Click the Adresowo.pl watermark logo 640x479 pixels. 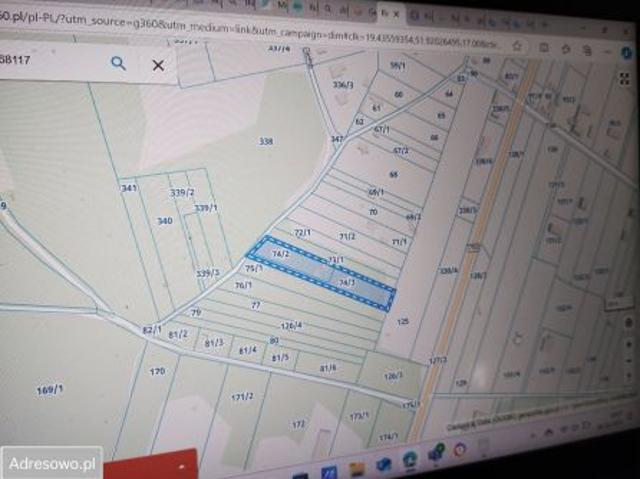pyautogui.click(x=51, y=463)
